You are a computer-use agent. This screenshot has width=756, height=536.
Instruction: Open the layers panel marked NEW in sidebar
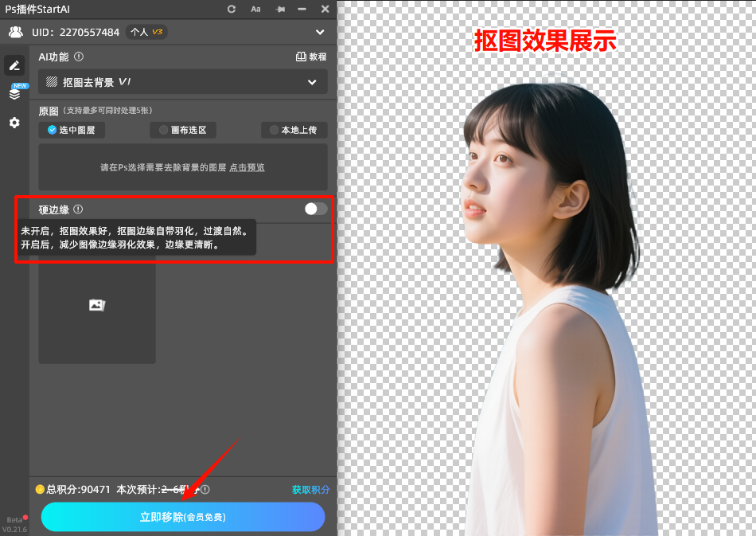click(x=14, y=93)
